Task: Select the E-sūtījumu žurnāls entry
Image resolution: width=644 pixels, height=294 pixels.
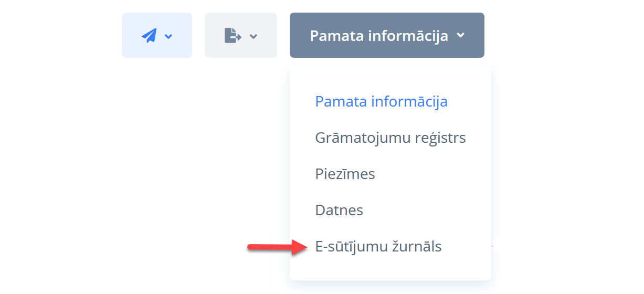Action: point(378,247)
